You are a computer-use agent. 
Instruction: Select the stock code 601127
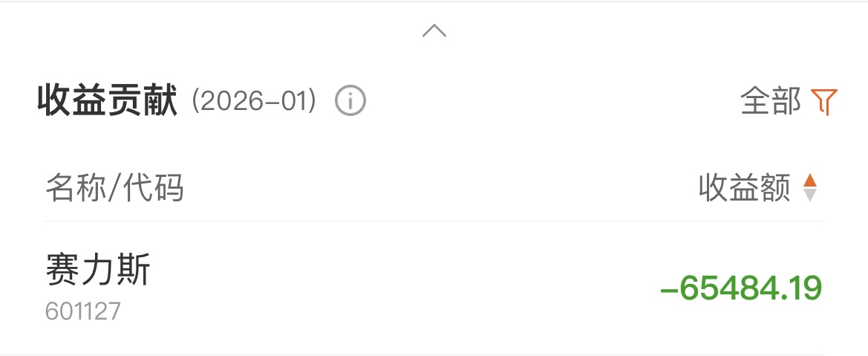click(83, 311)
